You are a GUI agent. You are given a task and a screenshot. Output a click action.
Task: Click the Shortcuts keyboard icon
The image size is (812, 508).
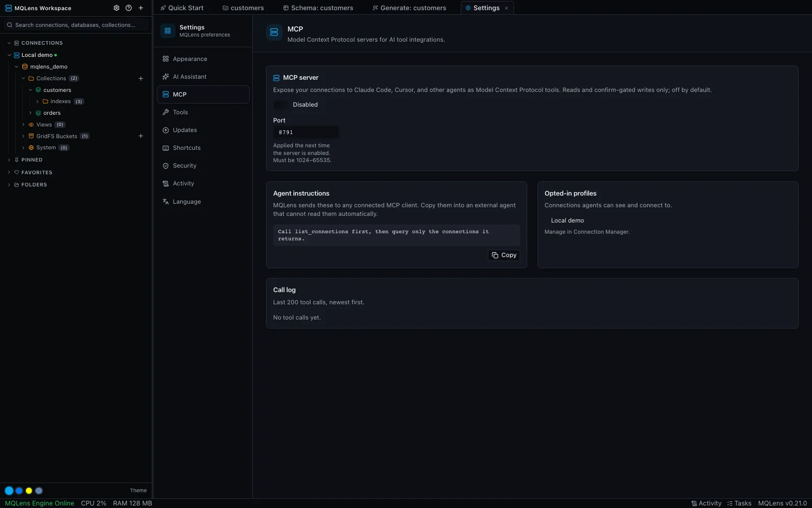click(x=165, y=148)
